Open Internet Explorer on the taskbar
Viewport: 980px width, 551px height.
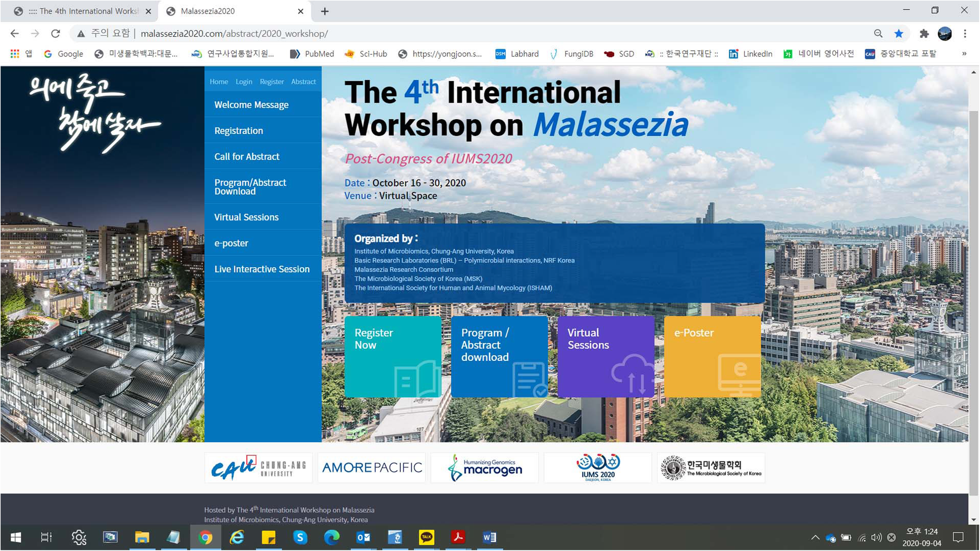[x=237, y=537]
